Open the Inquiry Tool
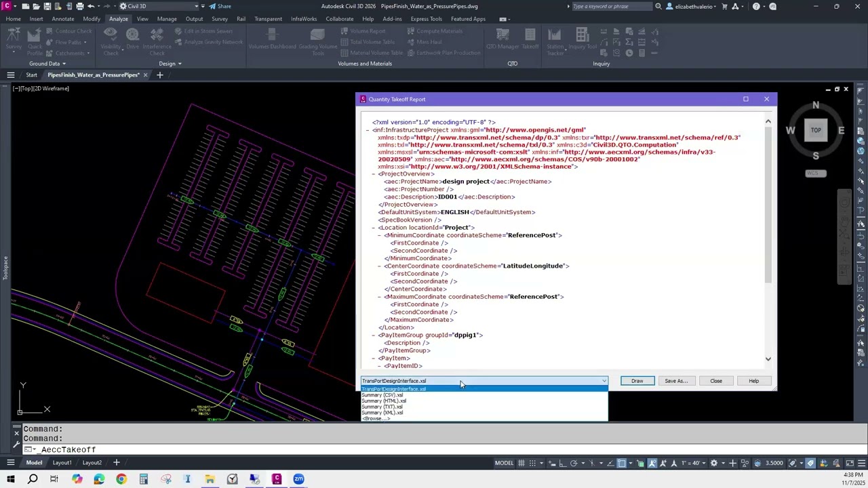The image size is (868, 488). pyautogui.click(x=583, y=40)
